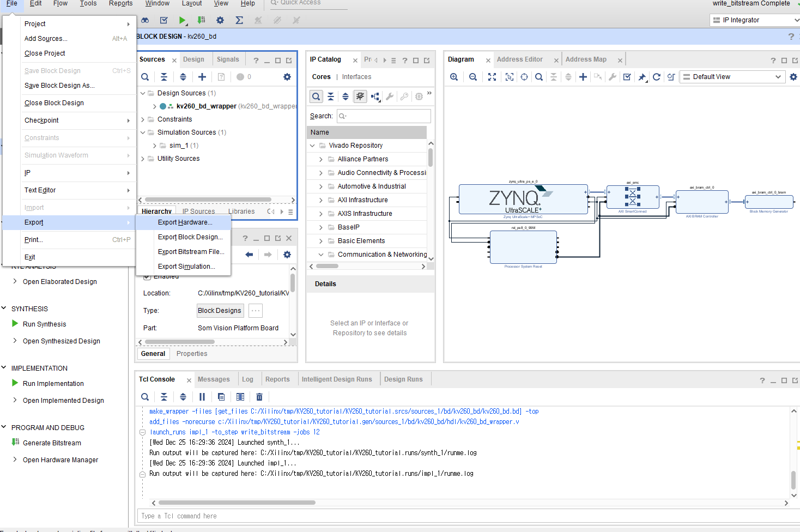
Task: Click the run green arrow in main toolbar
Action: tap(183, 20)
